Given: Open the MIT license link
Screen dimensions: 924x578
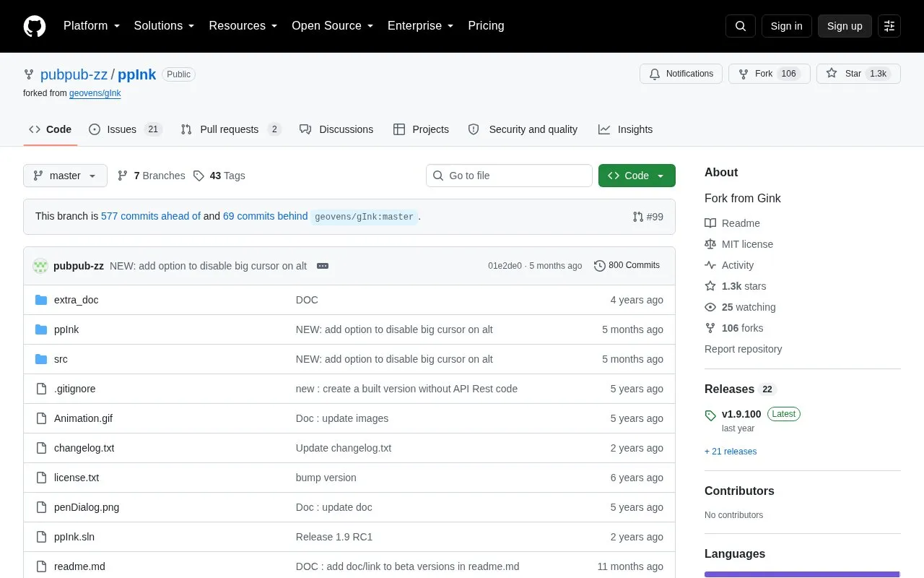Looking at the screenshot, I should tap(738, 244).
